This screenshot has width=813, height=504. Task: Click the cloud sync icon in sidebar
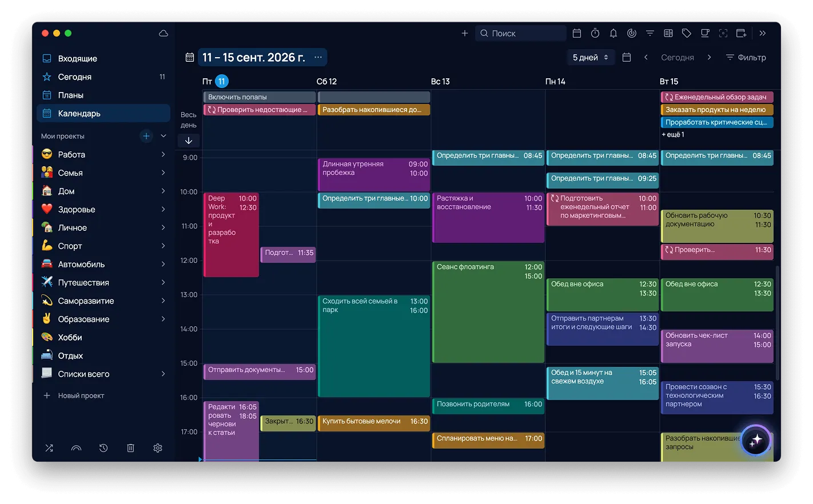(164, 33)
